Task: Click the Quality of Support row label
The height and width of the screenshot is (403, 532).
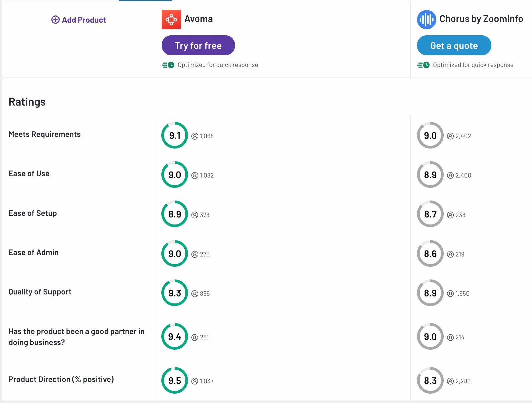Action: pos(40,292)
